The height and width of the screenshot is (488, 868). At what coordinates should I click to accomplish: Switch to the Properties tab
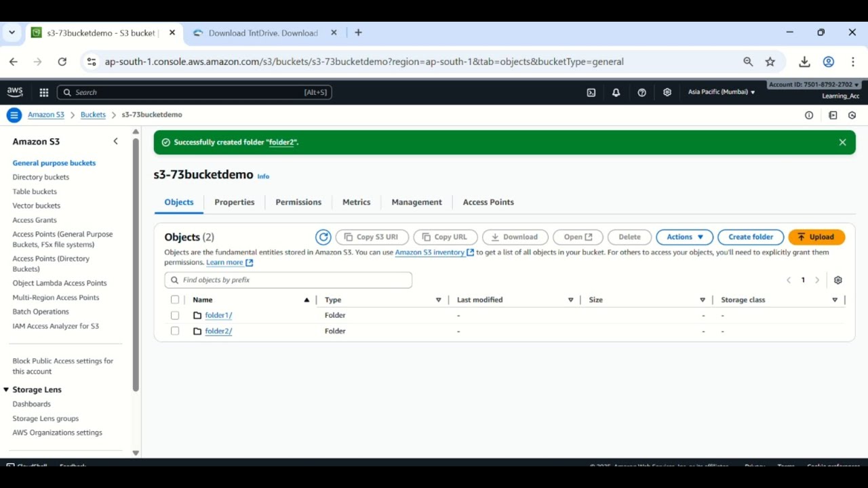(x=235, y=202)
